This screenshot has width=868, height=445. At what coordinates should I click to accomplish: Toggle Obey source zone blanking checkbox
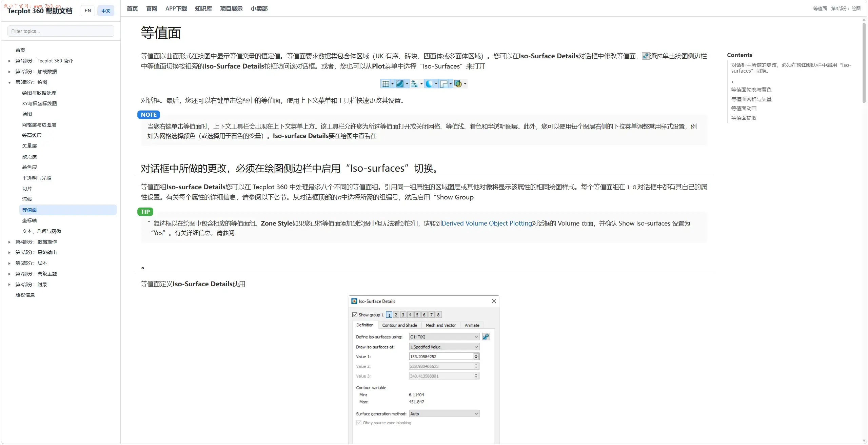(359, 423)
